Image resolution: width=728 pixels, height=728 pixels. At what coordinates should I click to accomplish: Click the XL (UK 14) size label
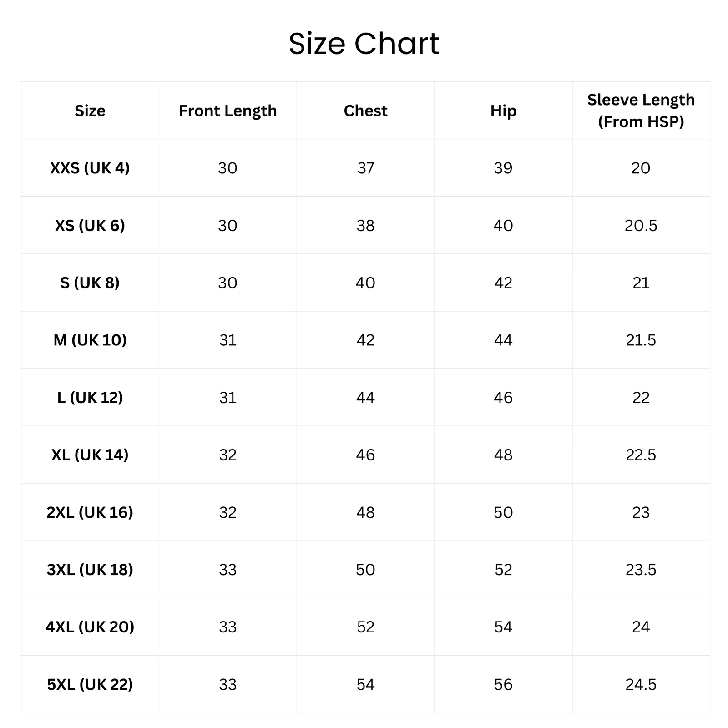click(90, 455)
